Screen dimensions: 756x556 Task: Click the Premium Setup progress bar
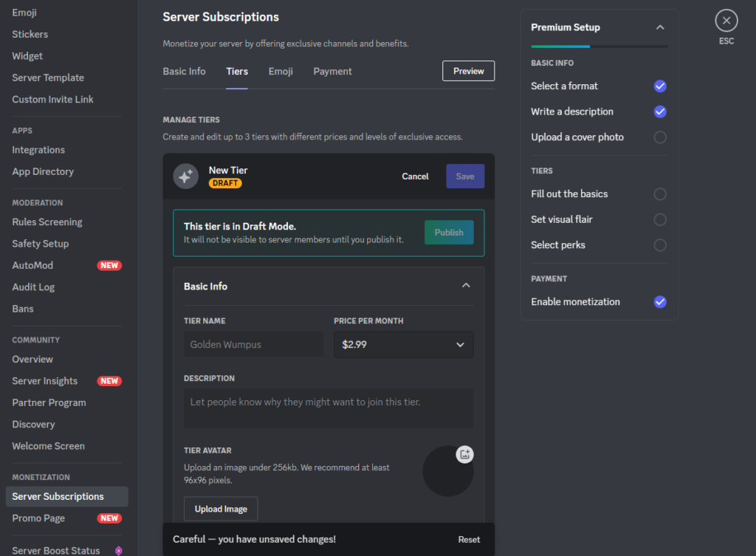pyautogui.click(x=599, y=47)
